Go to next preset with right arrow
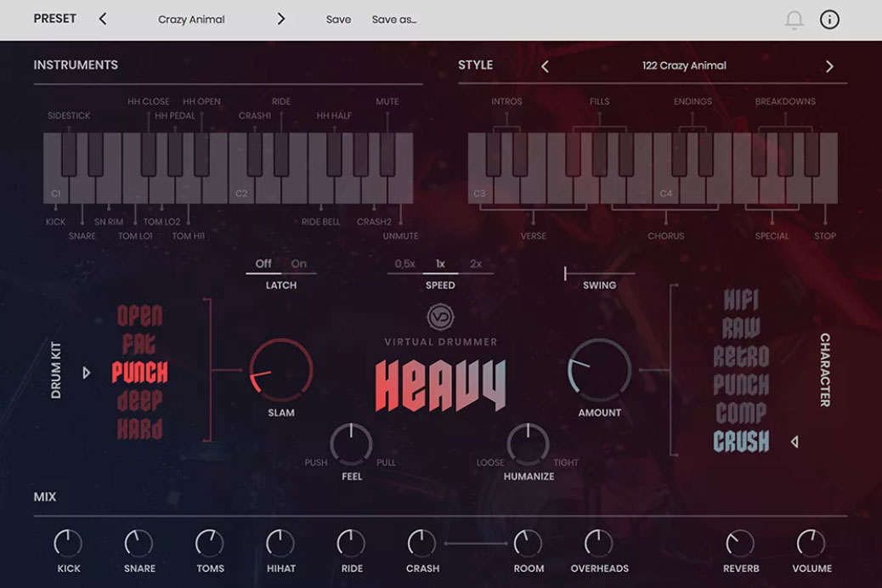This screenshot has height=588, width=882. pyautogui.click(x=280, y=20)
